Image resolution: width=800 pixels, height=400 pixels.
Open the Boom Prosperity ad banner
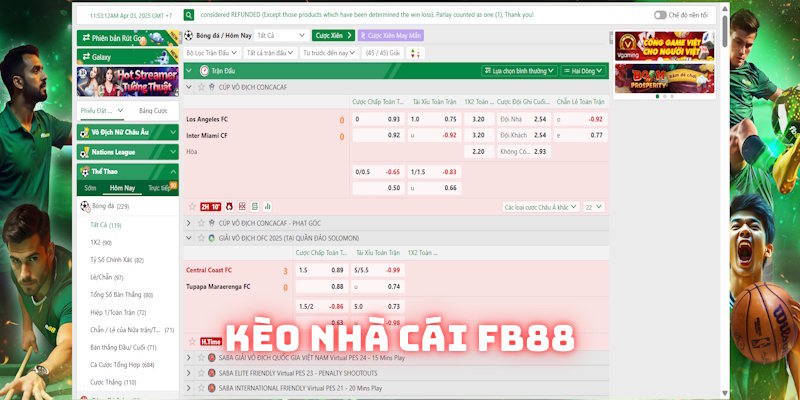coord(664,78)
